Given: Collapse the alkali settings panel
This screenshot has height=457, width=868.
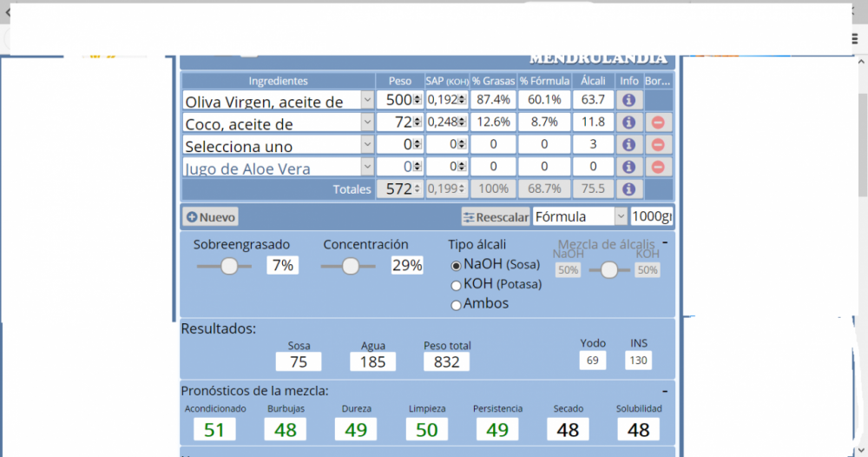Looking at the screenshot, I should tap(665, 242).
